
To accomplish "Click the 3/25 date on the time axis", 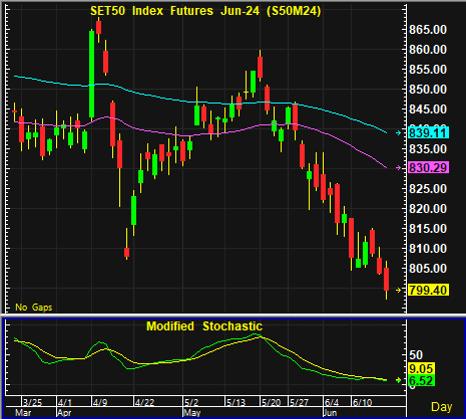I will [33, 402].
